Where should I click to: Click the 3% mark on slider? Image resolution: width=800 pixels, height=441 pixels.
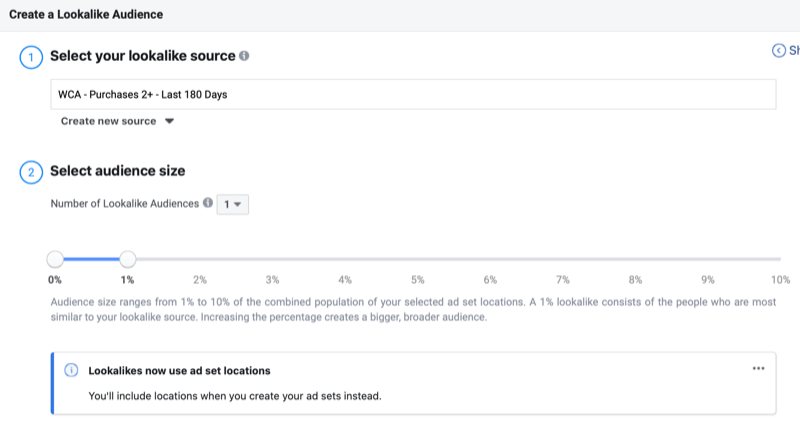pos(272,260)
